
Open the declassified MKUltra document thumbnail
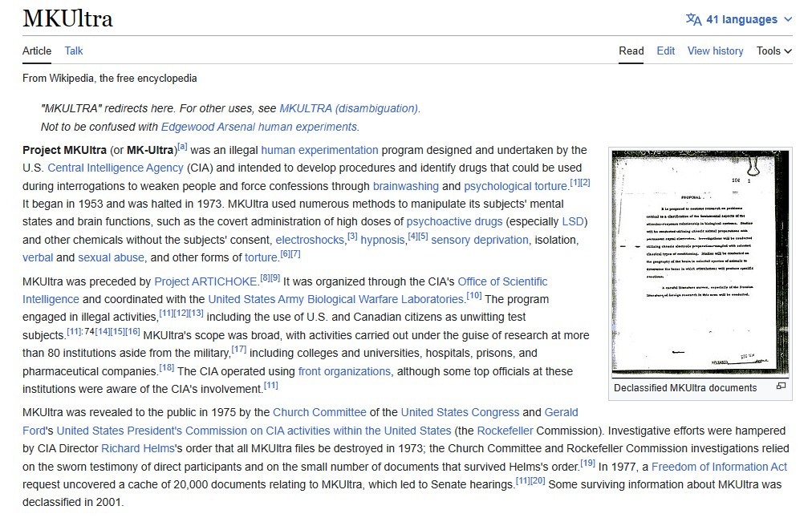point(700,263)
